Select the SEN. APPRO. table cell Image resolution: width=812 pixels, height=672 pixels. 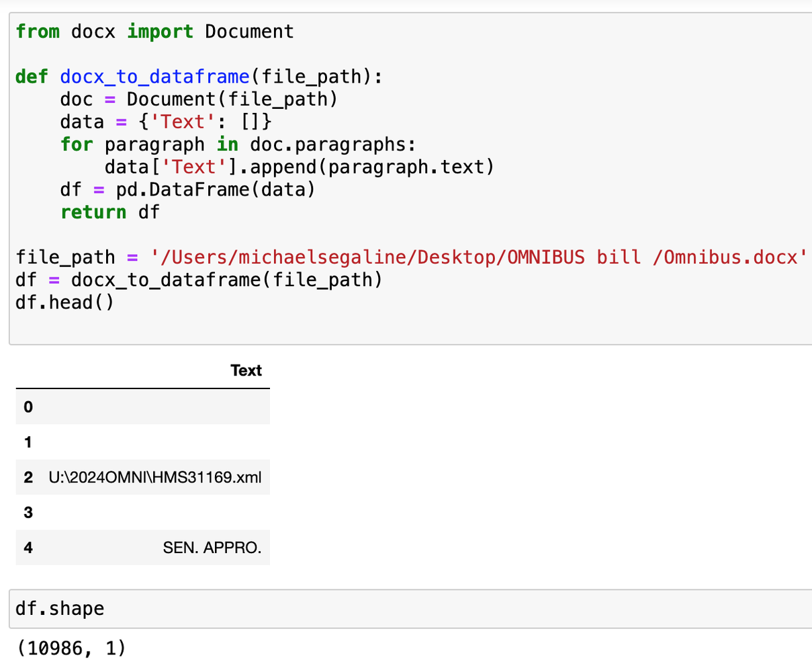[x=212, y=548]
